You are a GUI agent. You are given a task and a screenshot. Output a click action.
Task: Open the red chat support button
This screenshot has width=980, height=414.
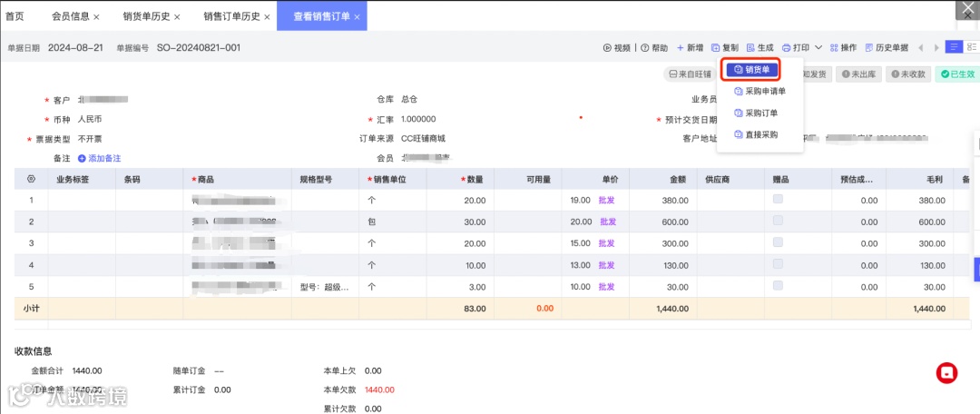946,373
